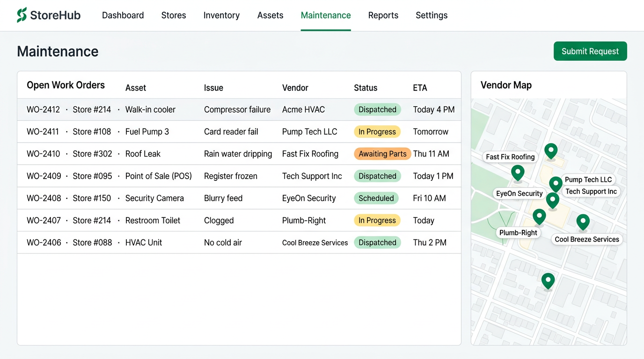Select map pin above EyeOn Security label
This screenshot has width=644, height=359.
click(x=518, y=173)
